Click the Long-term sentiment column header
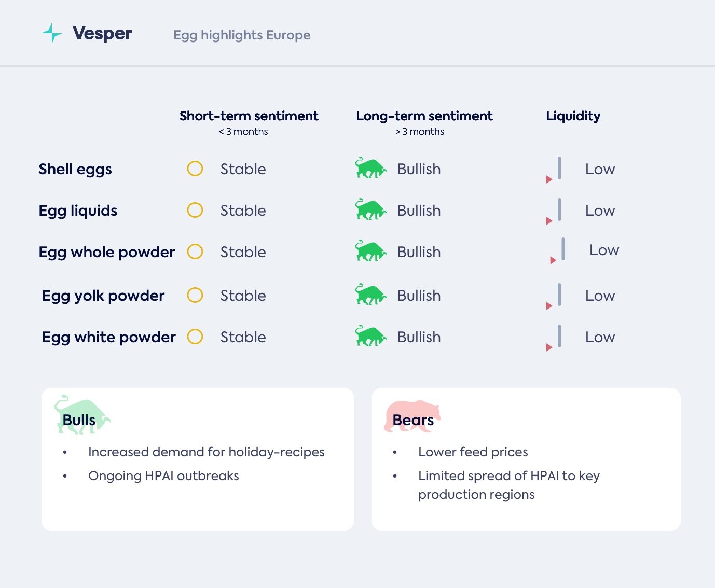Viewport: 715px width, 588px height. click(424, 116)
